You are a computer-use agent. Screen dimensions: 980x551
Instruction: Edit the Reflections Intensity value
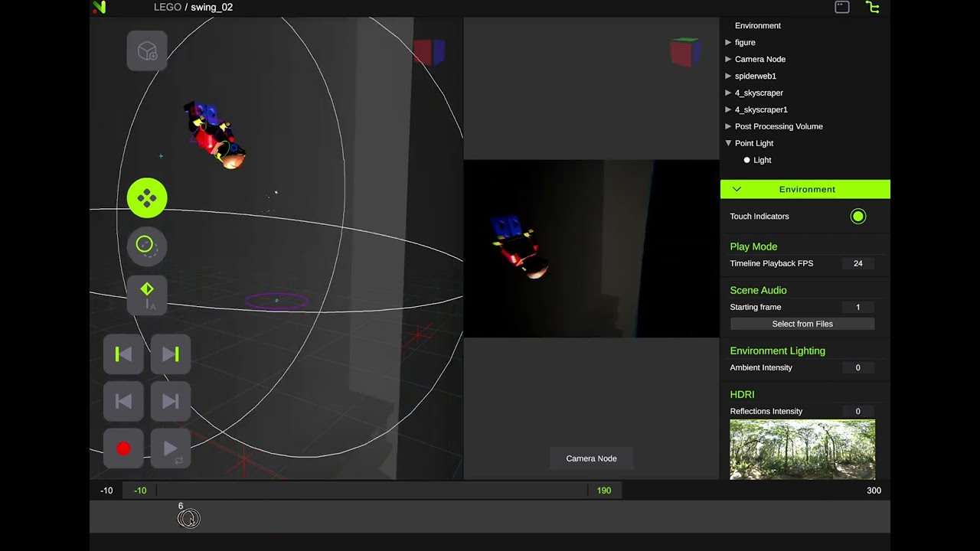(x=858, y=411)
